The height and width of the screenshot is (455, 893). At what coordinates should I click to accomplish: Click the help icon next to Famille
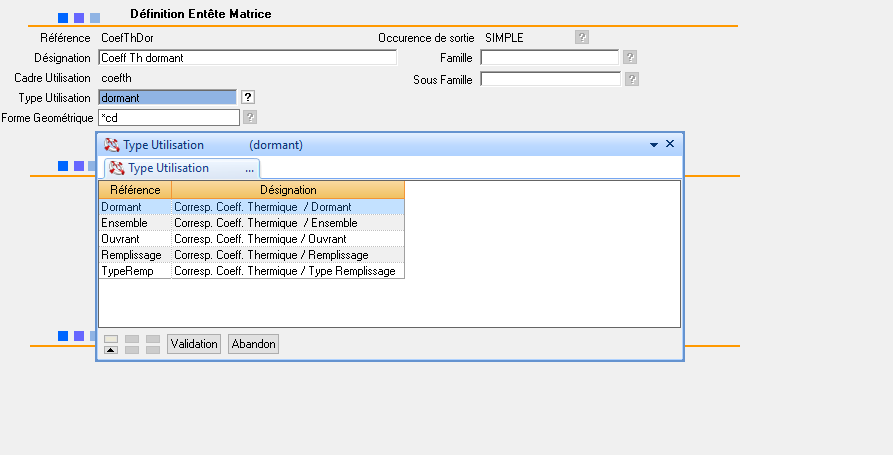tap(631, 58)
